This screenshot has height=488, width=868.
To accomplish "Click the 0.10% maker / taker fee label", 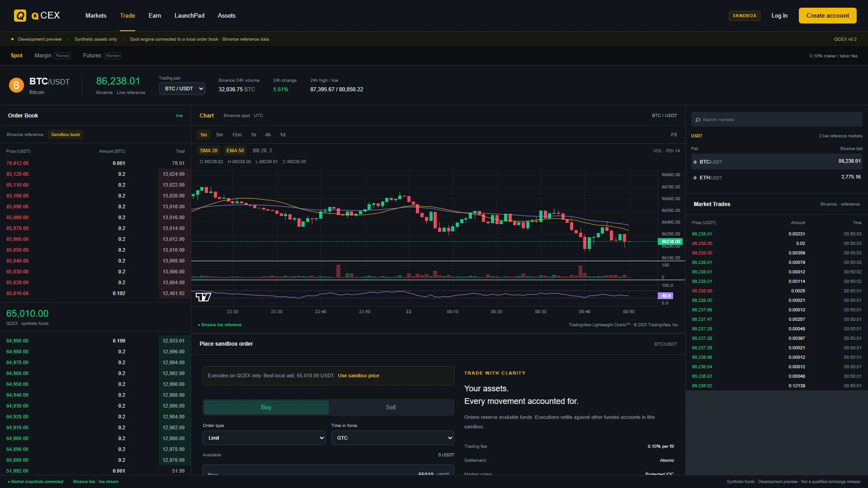I will click(x=833, y=56).
